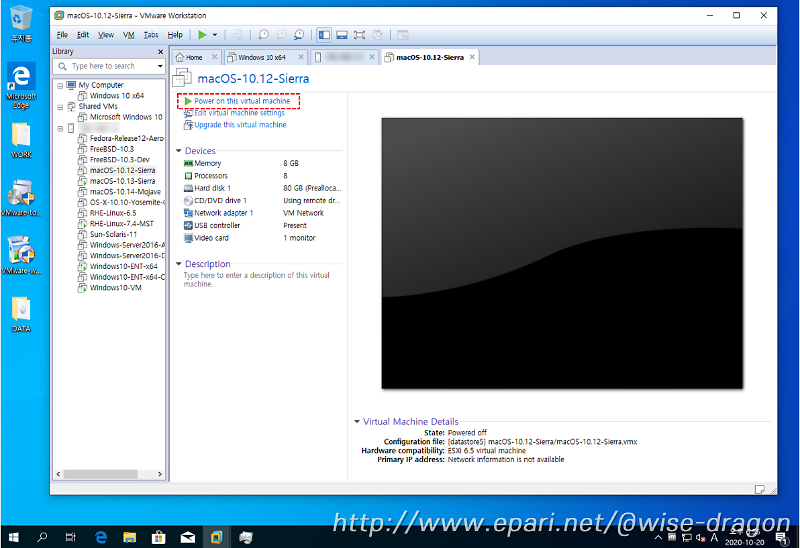Open File Explorer from taskbar
The height and width of the screenshot is (548, 800).
[130, 537]
